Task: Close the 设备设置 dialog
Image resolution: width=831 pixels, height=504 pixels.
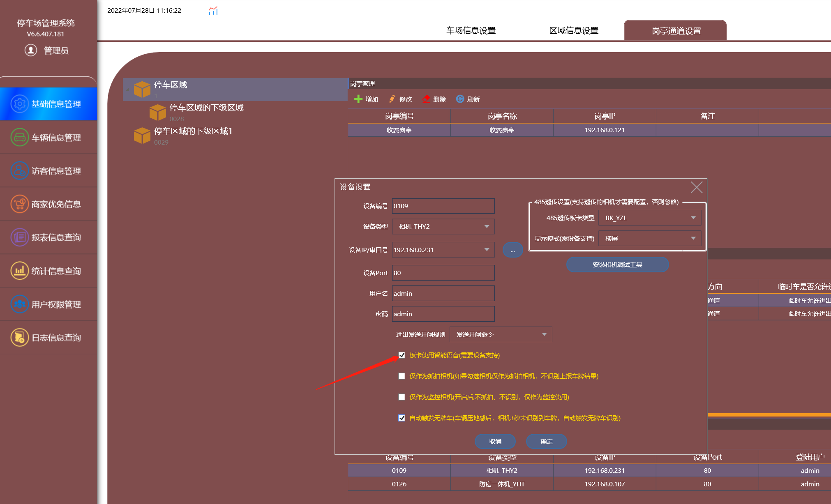Action: tap(696, 188)
